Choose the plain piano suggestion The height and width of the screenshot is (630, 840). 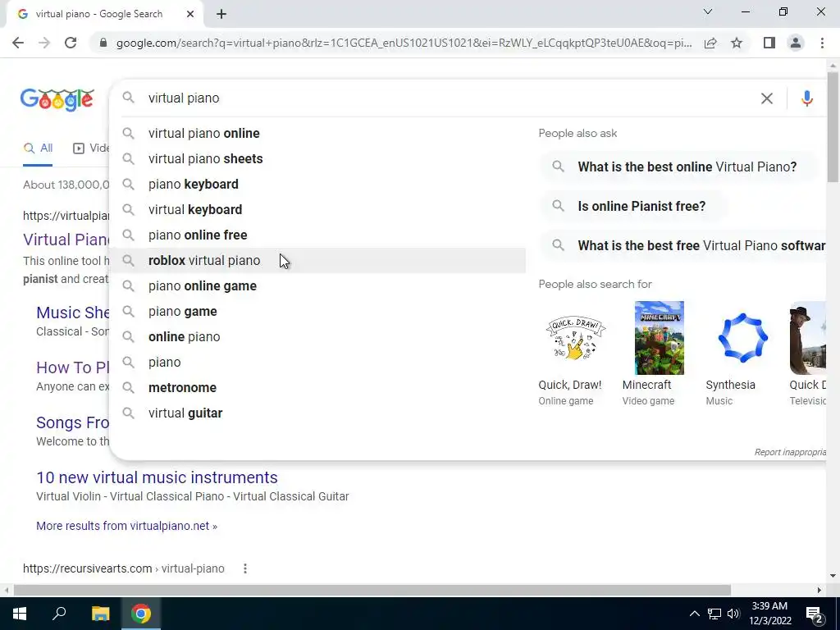(317, 362)
